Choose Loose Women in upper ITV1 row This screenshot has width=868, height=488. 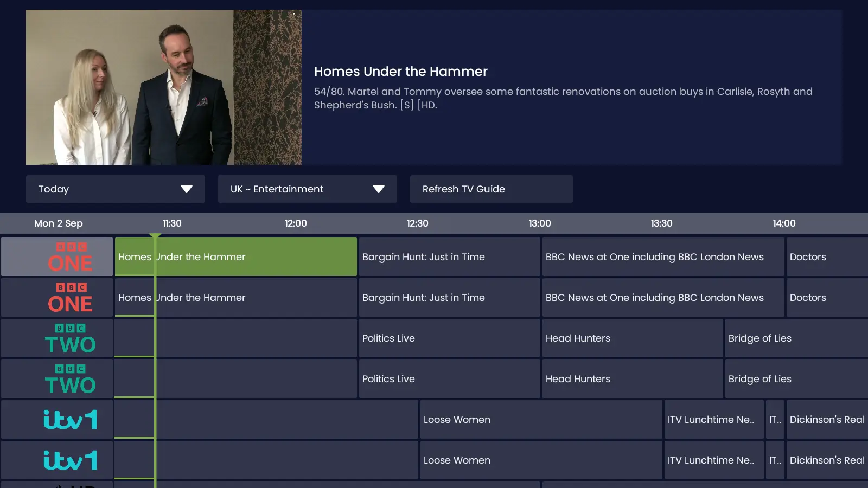point(541,420)
